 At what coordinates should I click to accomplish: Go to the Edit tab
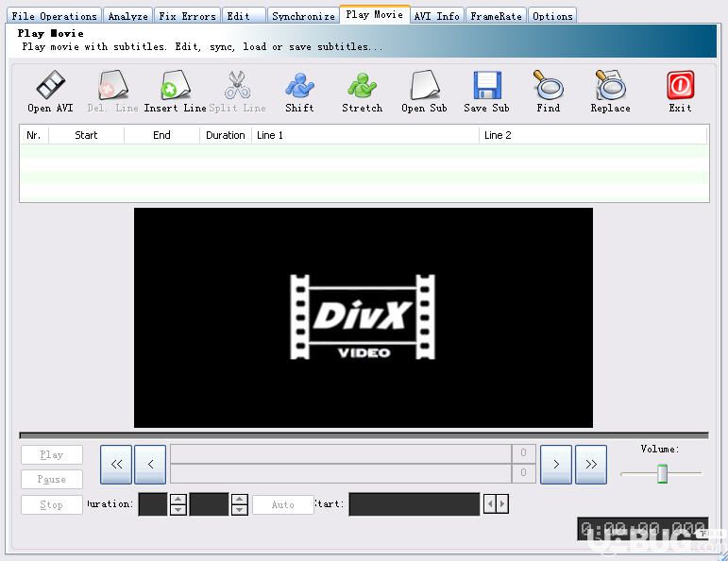pos(244,16)
